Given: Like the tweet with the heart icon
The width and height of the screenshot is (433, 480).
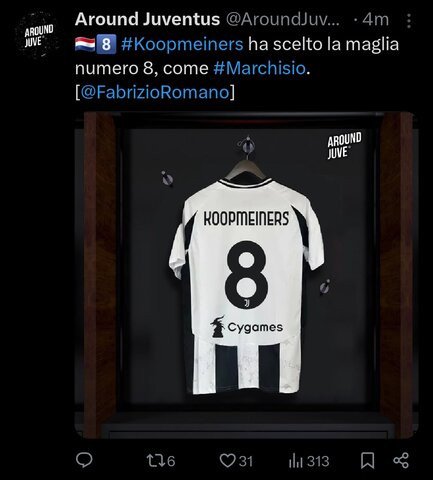Looking at the screenshot, I should pyautogui.click(x=228, y=461).
